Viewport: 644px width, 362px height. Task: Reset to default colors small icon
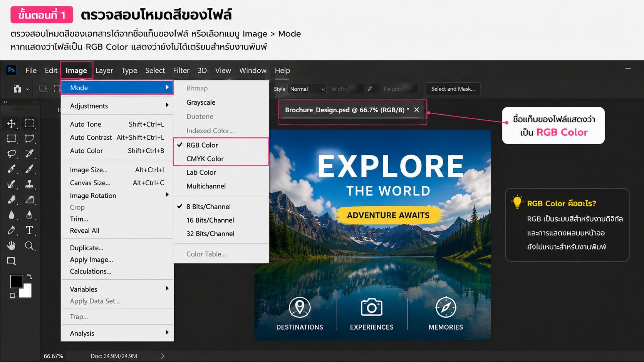(12, 295)
